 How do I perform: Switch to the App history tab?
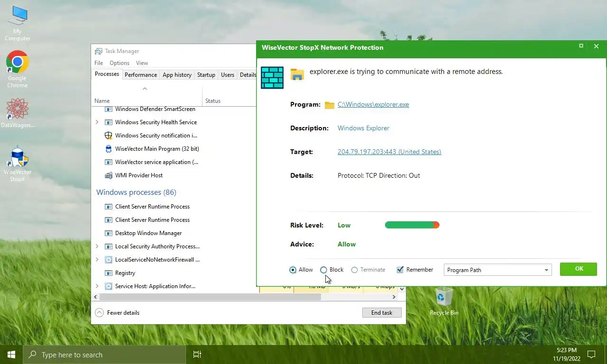click(x=177, y=75)
